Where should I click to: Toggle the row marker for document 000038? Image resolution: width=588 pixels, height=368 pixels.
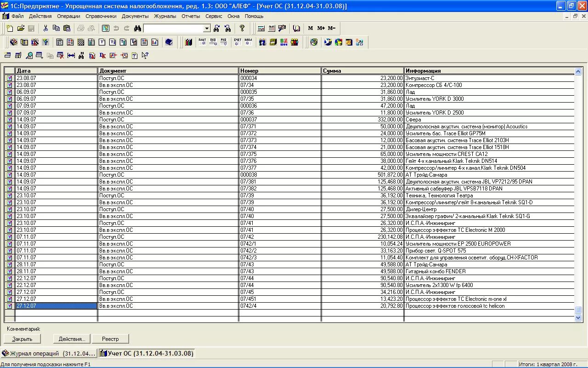tap(10, 175)
